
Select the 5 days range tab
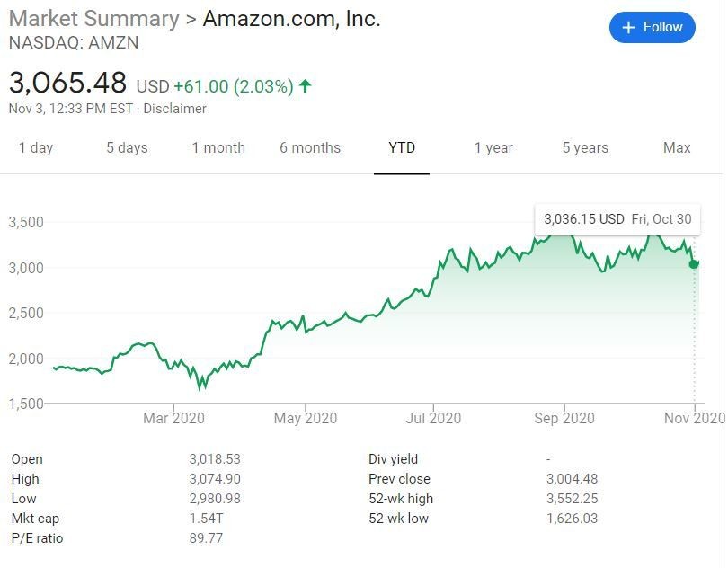coord(127,147)
